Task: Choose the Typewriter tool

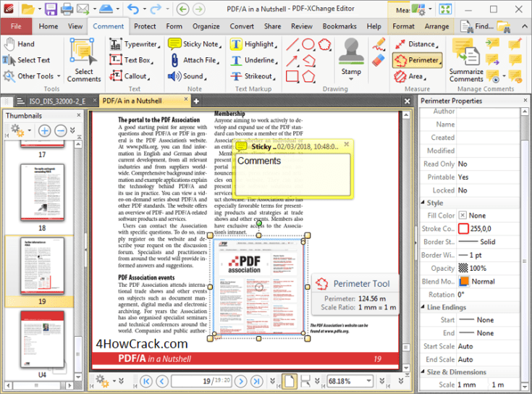Action: point(135,44)
